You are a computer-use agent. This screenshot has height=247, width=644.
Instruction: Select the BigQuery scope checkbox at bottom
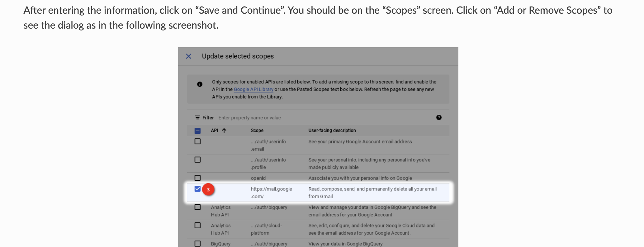click(x=197, y=244)
